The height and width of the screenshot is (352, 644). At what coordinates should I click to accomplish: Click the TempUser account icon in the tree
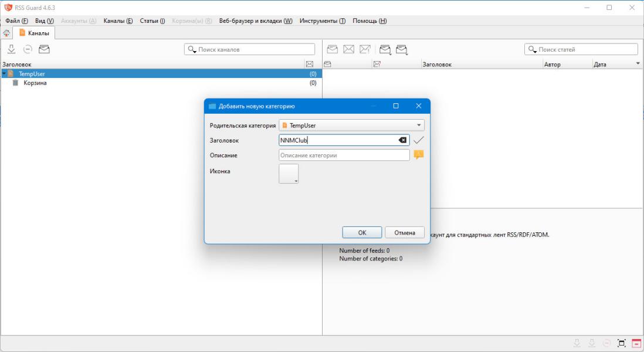[11, 74]
